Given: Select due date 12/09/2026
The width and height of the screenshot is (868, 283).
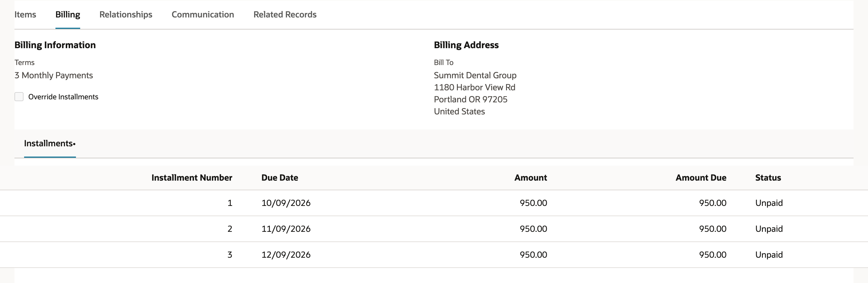Looking at the screenshot, I should point(286,255).
